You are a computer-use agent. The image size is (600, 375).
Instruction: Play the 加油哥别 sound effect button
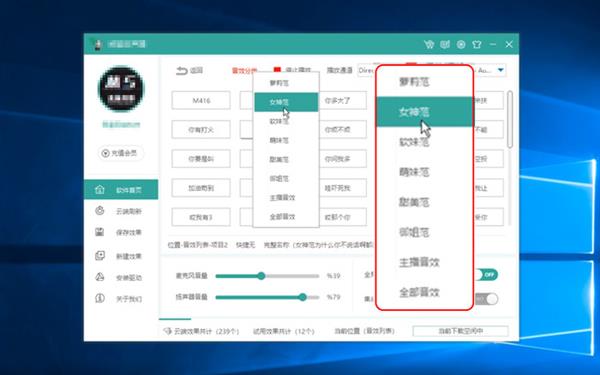click(201, 188)
